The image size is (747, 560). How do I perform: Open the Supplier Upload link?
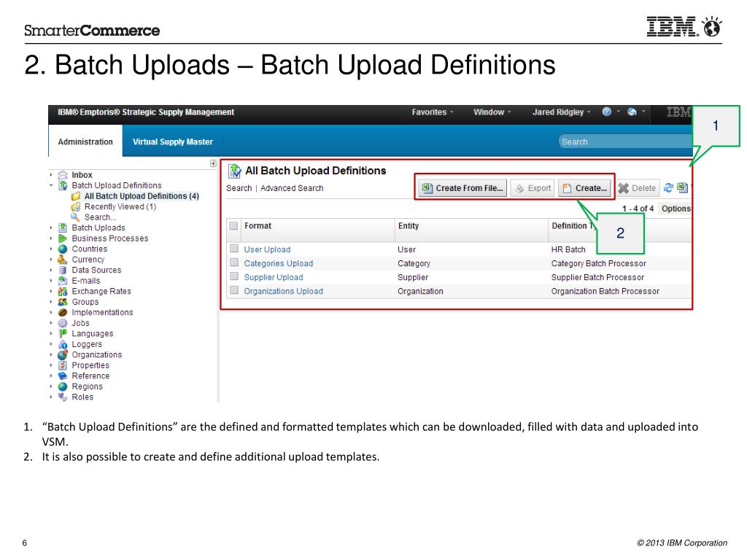(274, 277)
